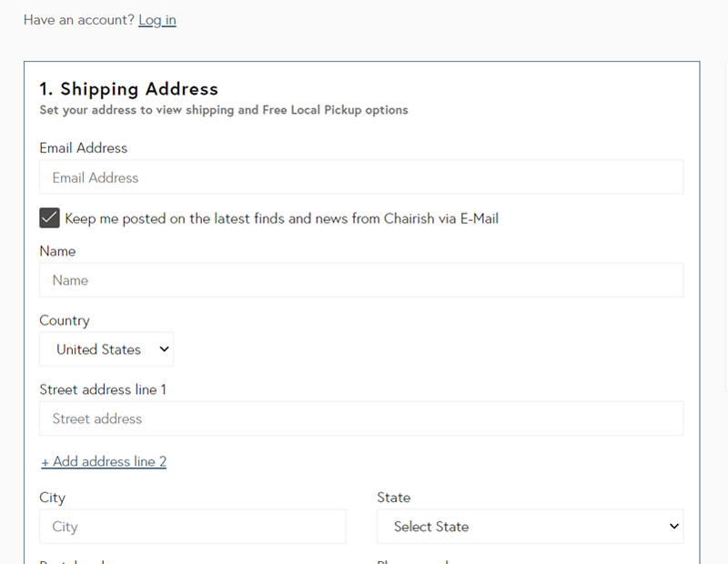The height and width of the screenshot is (564, 728).
Task: Click the Add address line 2 link
Action: click(x=104, y=461)
